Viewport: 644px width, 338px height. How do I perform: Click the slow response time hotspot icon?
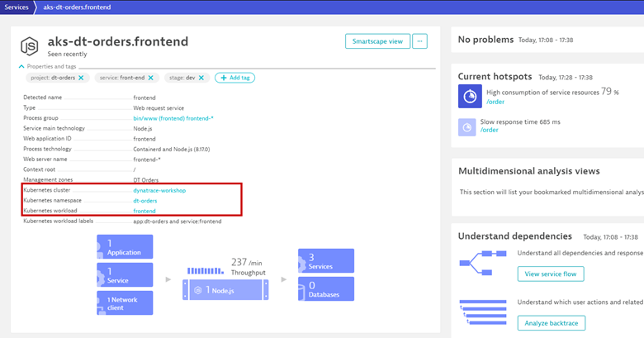[x=470, y=126]
